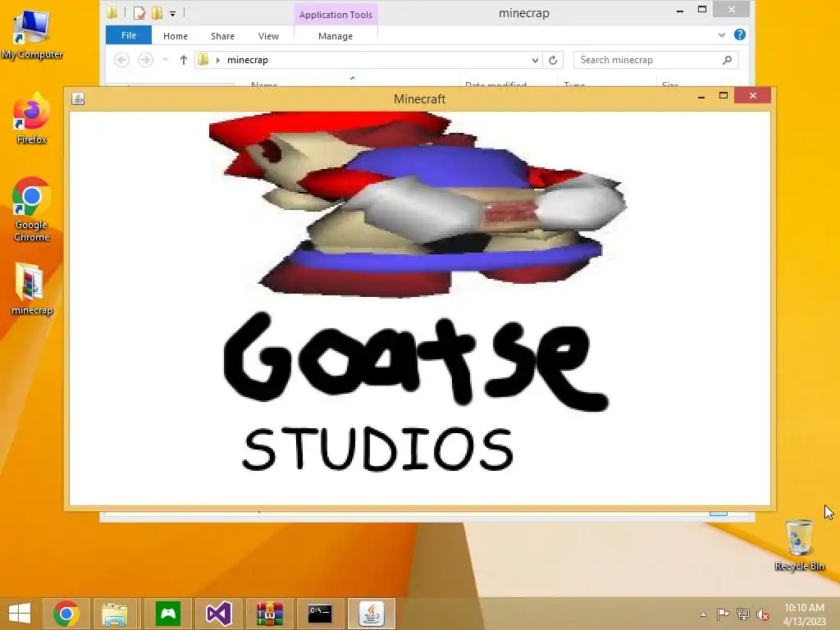
Task: Open the taskbar clock showing 10:10 AM
Action: [804, 614]
